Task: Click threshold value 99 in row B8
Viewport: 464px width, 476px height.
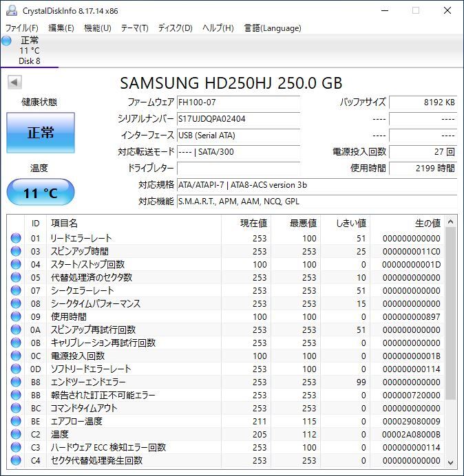Action: pos(361,382)
